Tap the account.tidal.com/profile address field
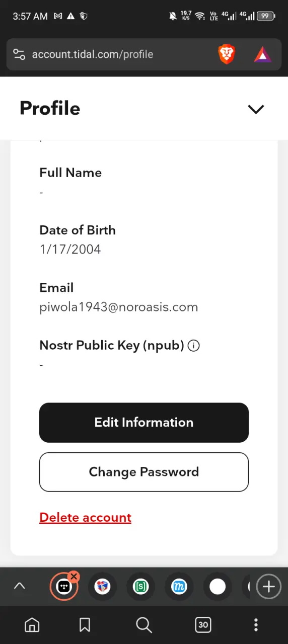 pyautogui.click(x=93, y=54)
